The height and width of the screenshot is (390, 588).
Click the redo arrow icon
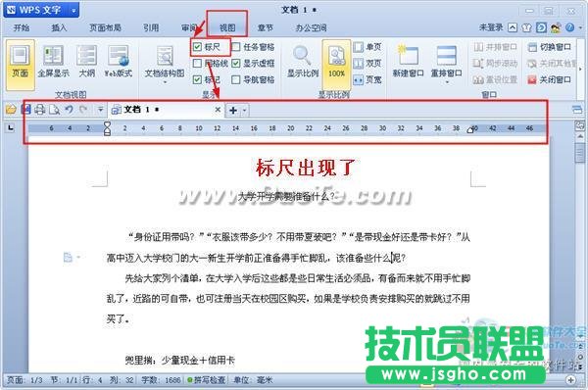[x=83, y=110]
